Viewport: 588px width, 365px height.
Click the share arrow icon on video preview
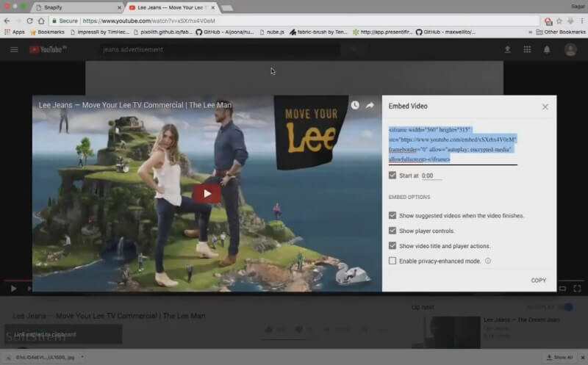point(370,105)
